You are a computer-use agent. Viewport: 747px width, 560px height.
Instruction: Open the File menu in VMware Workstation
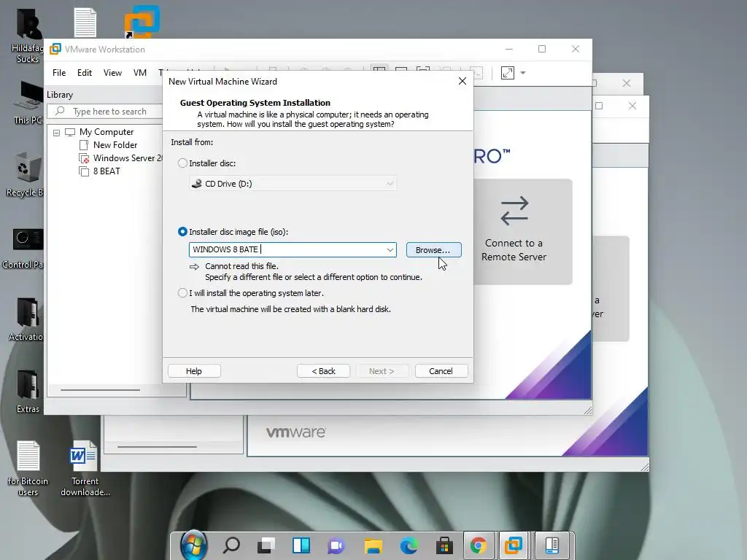point(59,73)
